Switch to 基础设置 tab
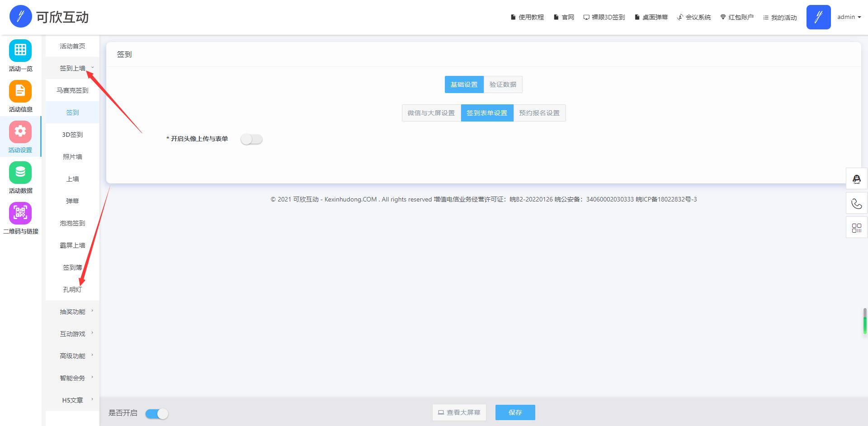Viewport: 868px width, 426px height. pos(464,84)
